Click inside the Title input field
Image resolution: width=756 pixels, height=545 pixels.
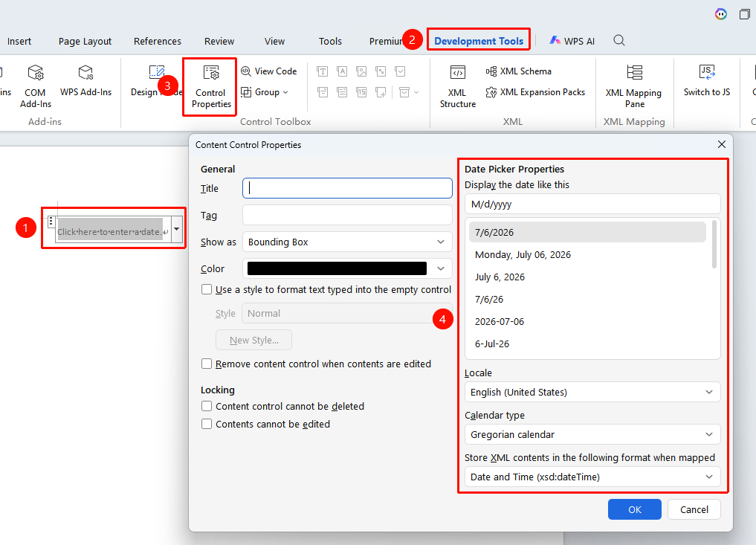pos(347,188)
